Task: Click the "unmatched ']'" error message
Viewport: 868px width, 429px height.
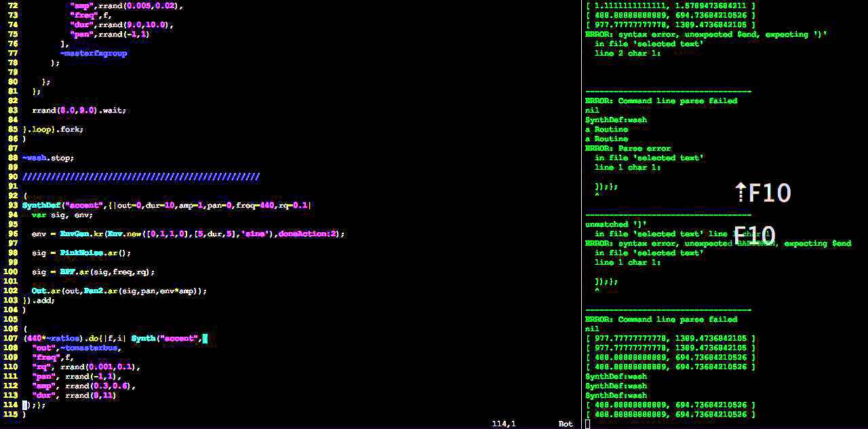Action: [616, 224]
